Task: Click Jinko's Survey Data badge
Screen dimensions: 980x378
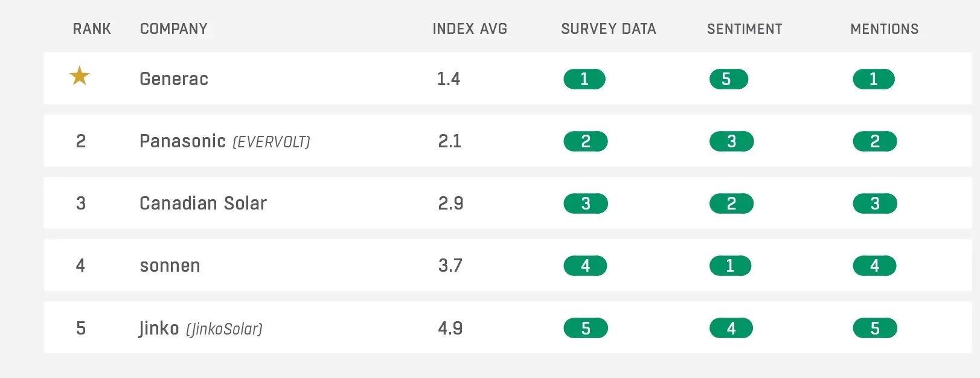Action: point(585,328)
